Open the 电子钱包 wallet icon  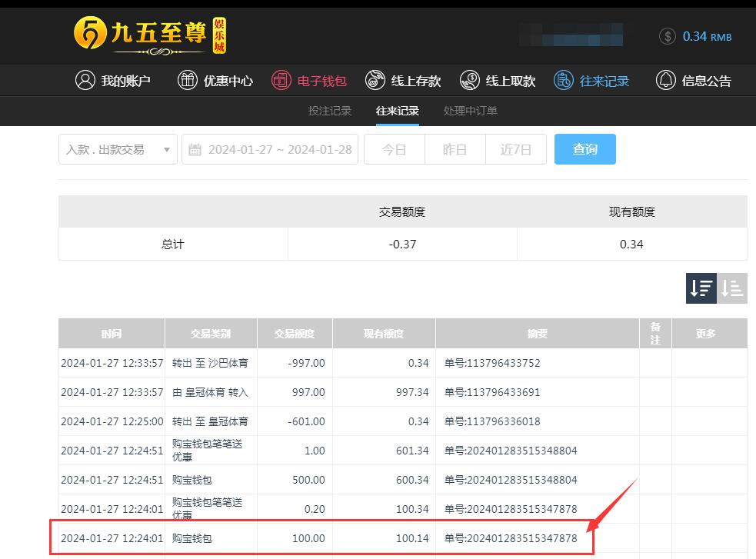(x=281, y=80)
